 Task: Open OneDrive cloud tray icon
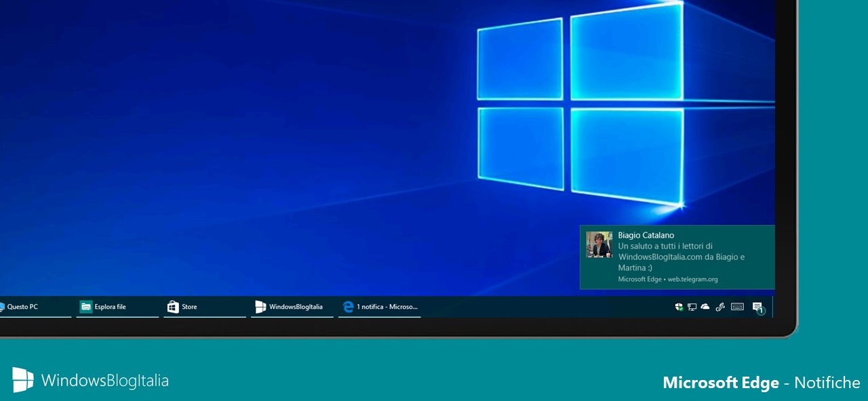pyautogui.click(x=705, y=307)
